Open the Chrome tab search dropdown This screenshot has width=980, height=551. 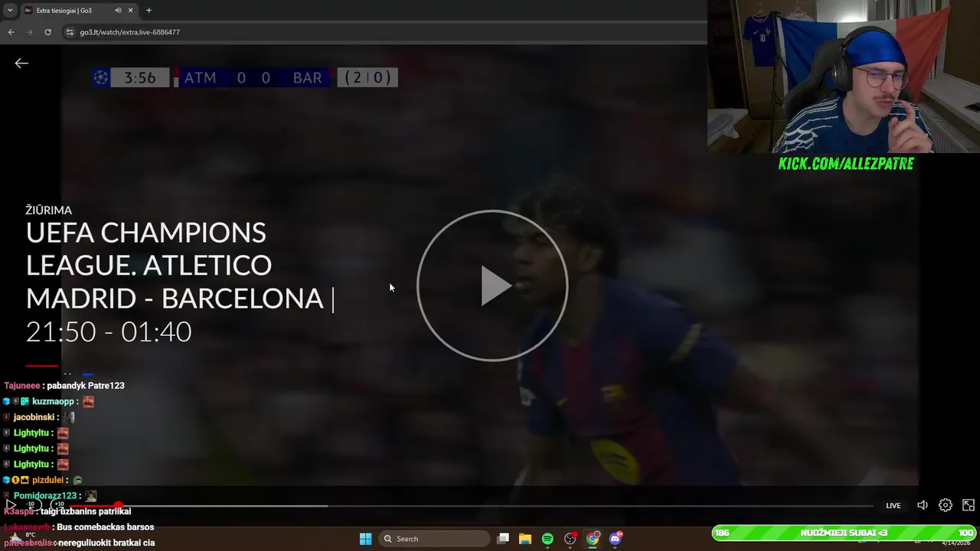(10, 10)
